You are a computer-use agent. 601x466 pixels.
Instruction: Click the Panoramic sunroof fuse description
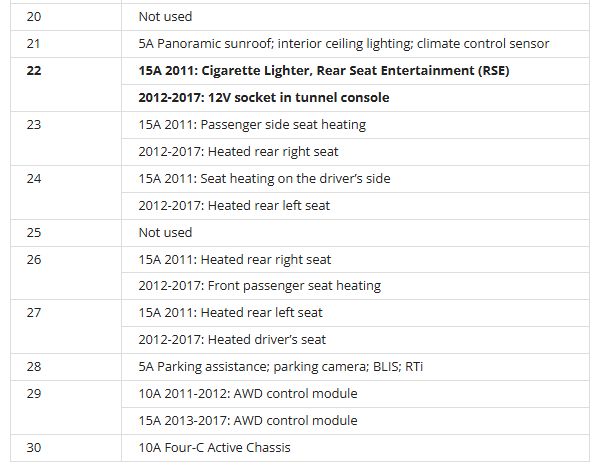tap(343, 44)
